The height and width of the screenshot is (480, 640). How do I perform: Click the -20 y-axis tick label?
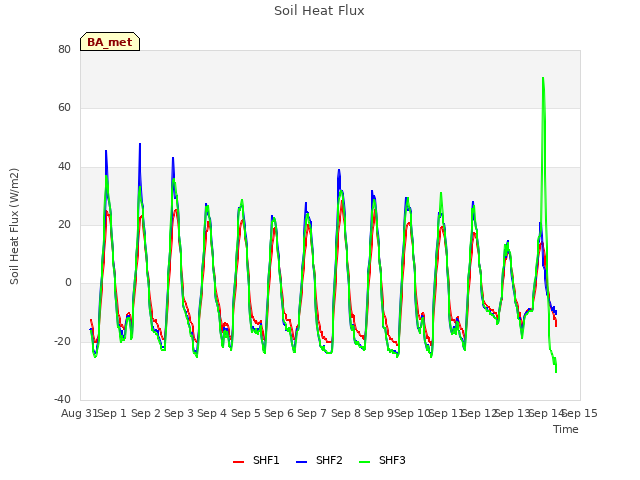pyautogui.click(x=62, y=341)
